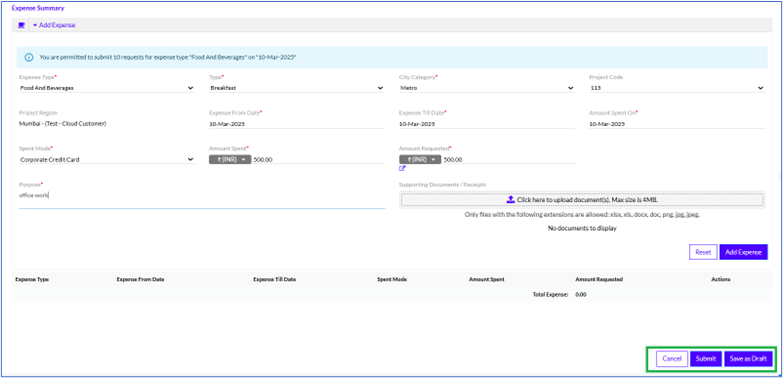Screen dimensions: 783x378
Task: Click the Expense Till Date field
Action: (x=487, y=124)
